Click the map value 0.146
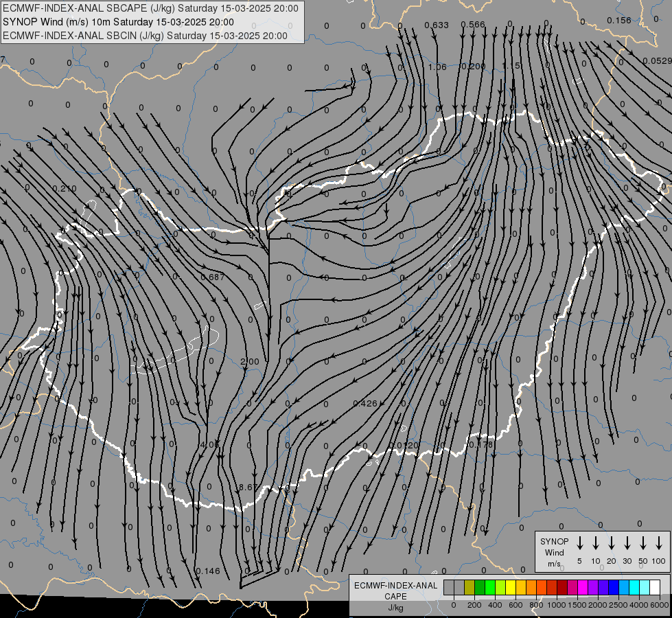This screenshot has height=618, width=672. pos(207,571)
